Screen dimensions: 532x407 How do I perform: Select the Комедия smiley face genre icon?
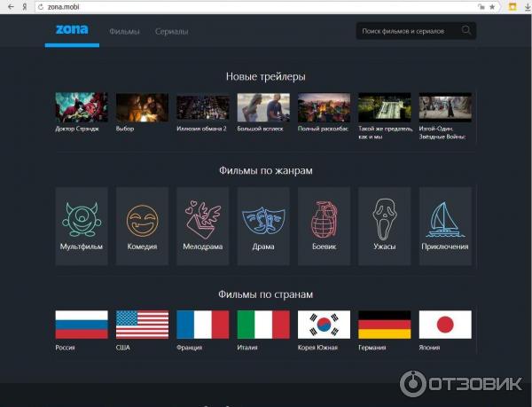[x=142, y=219]
